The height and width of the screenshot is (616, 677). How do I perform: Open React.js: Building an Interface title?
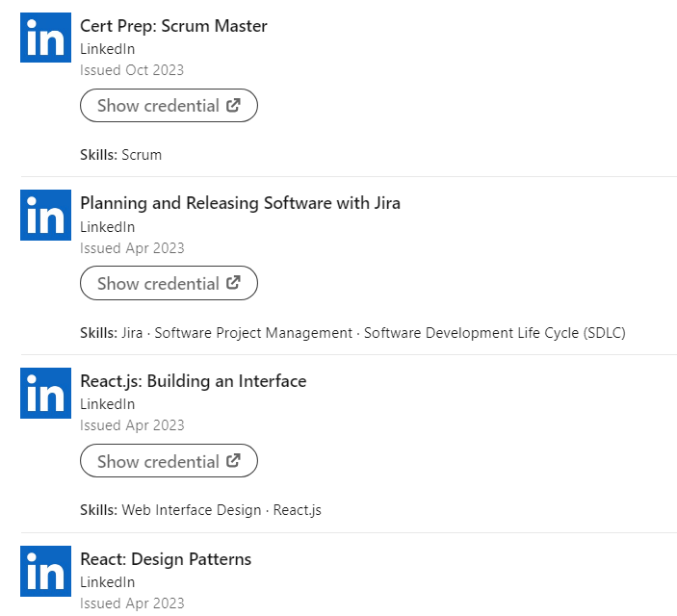pyautogui.click(x=193, y=381)
